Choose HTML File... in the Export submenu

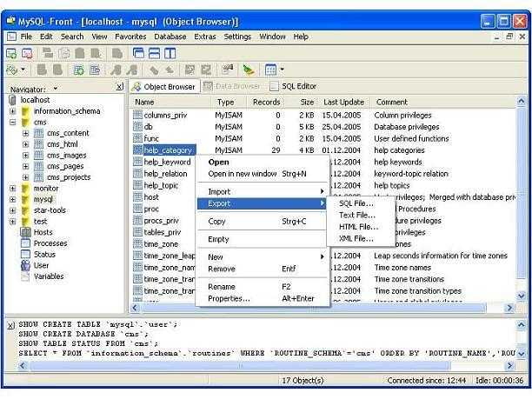[x=359, y=227]
